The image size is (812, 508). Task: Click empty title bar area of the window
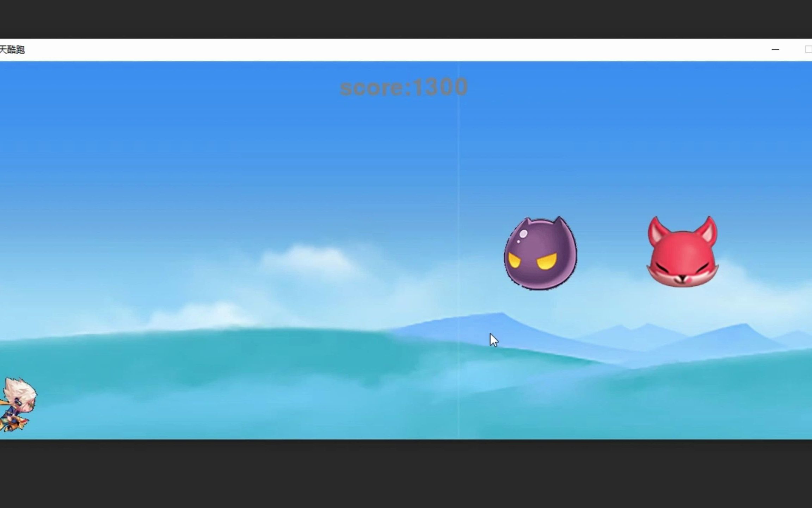tap(388, 50)
